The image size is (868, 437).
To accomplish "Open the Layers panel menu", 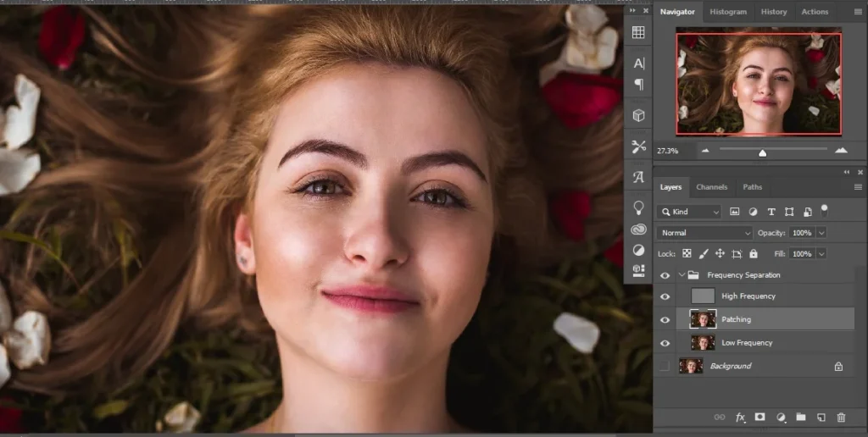I will pos(858,187).
